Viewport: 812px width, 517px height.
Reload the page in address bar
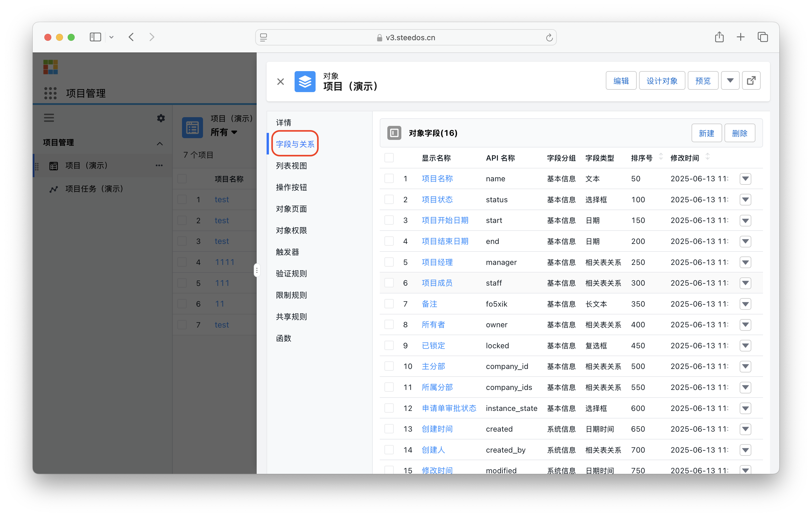coord(549,37)
